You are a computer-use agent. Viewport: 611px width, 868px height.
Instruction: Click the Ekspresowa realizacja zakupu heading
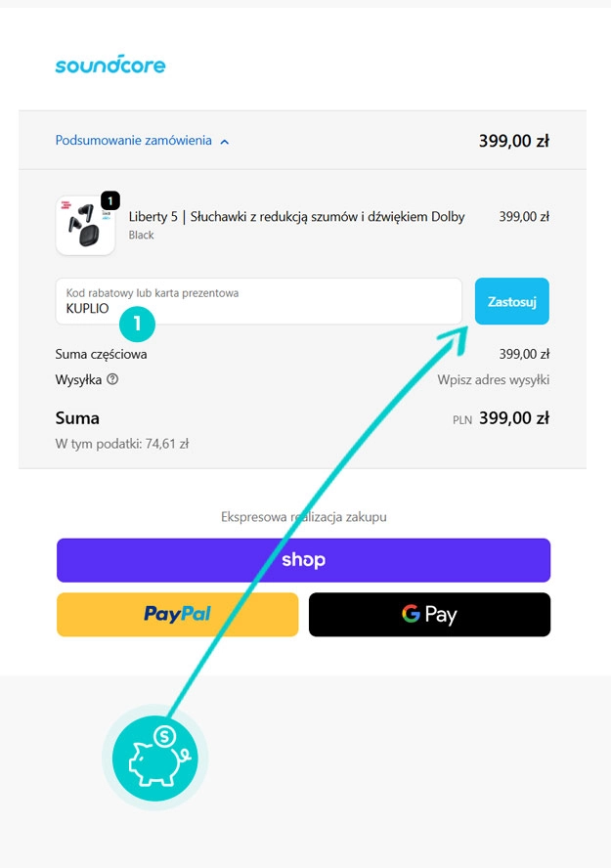303,516
